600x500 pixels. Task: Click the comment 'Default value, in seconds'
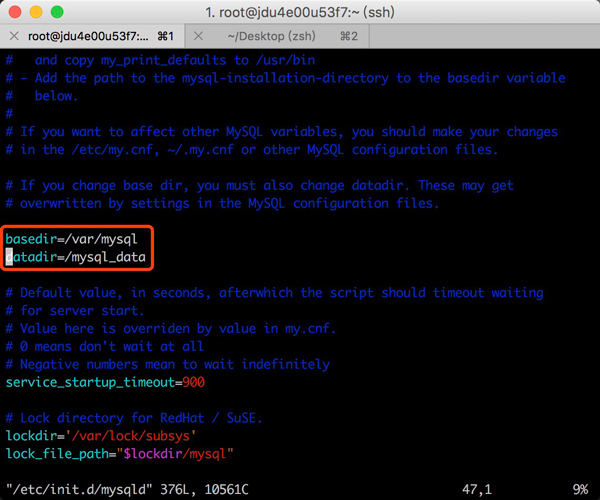pyautogui.click(x=274, y=293)
